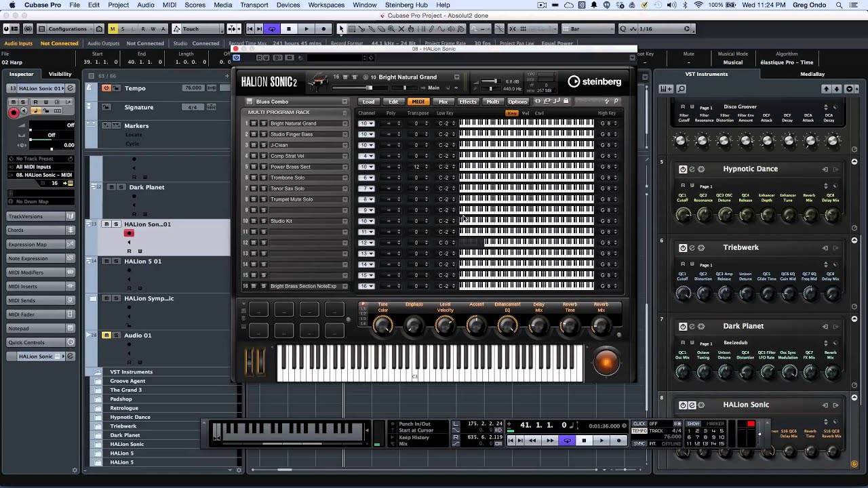Switch to the MediaBay tab
The height and width of the screenshot is (488, 868).
[812, 74]
